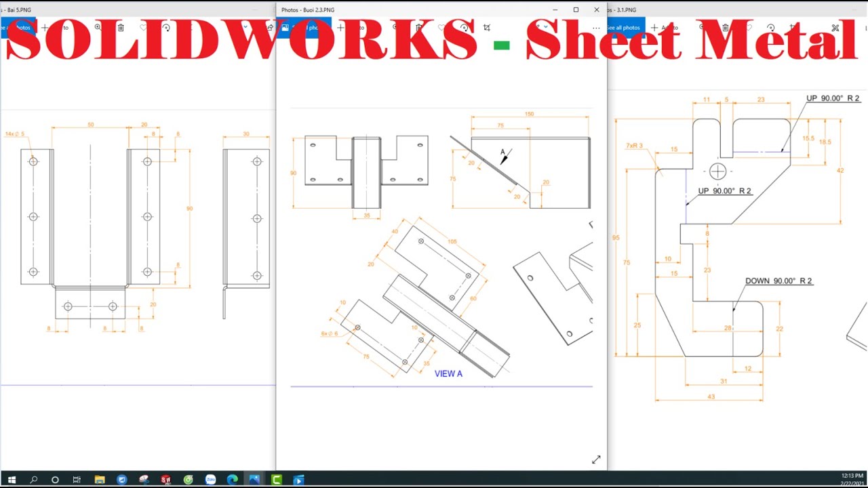Open SolidWorks from the taskbar

click(x=166, y=480)
